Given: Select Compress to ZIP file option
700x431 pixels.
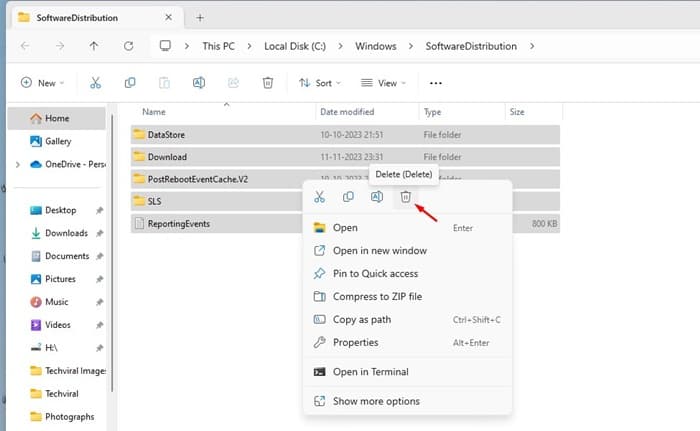Looking at the screenshot, I should [x=376, y=297].
